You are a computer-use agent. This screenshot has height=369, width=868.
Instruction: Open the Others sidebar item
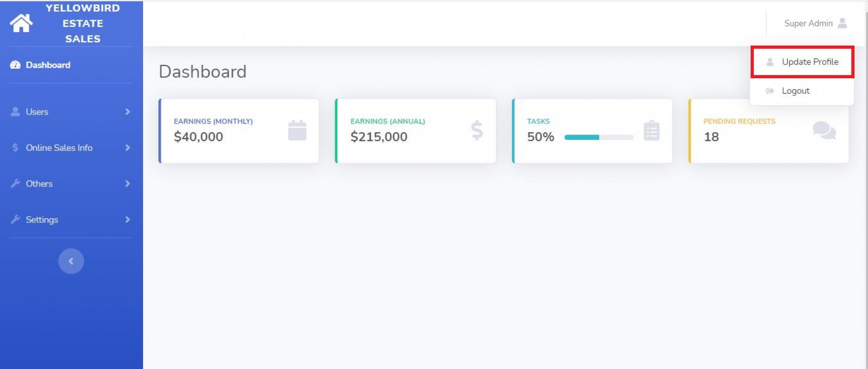click(x=71, y=184)
